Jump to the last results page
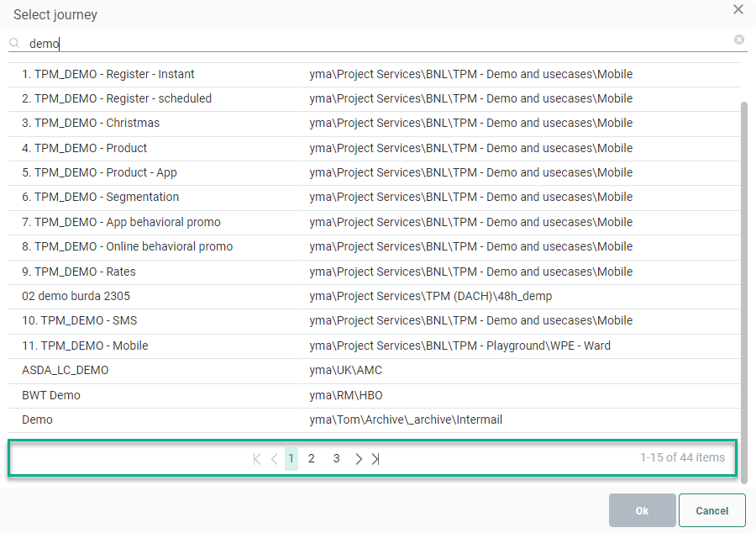Image resolution: width=756 pixels, height=533 pixels. click(x=375, y=459)
